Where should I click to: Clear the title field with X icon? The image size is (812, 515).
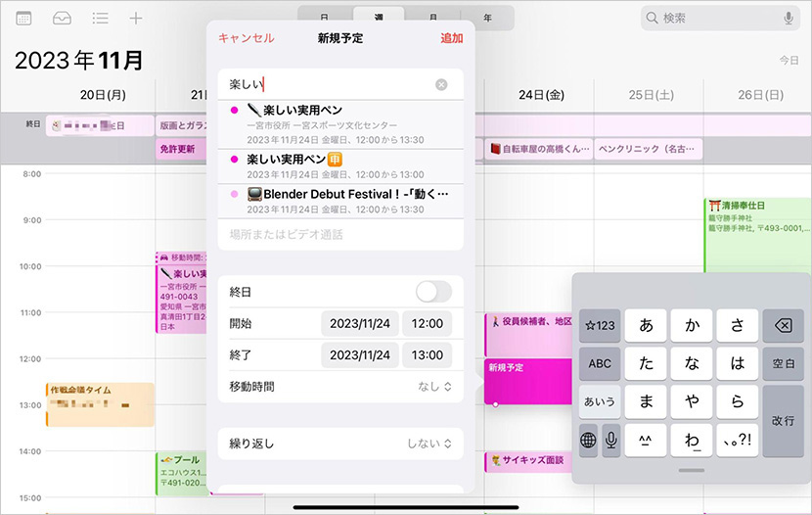click(441, 84)
